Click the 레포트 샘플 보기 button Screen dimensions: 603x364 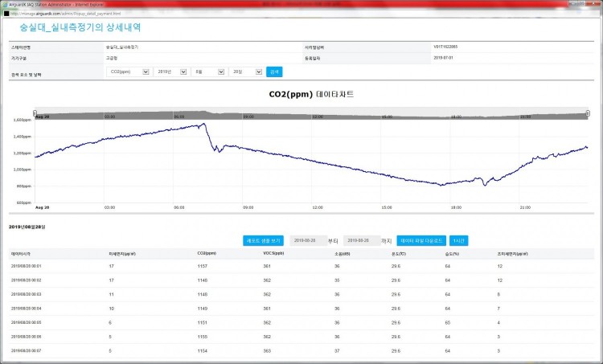coord(263,240)
